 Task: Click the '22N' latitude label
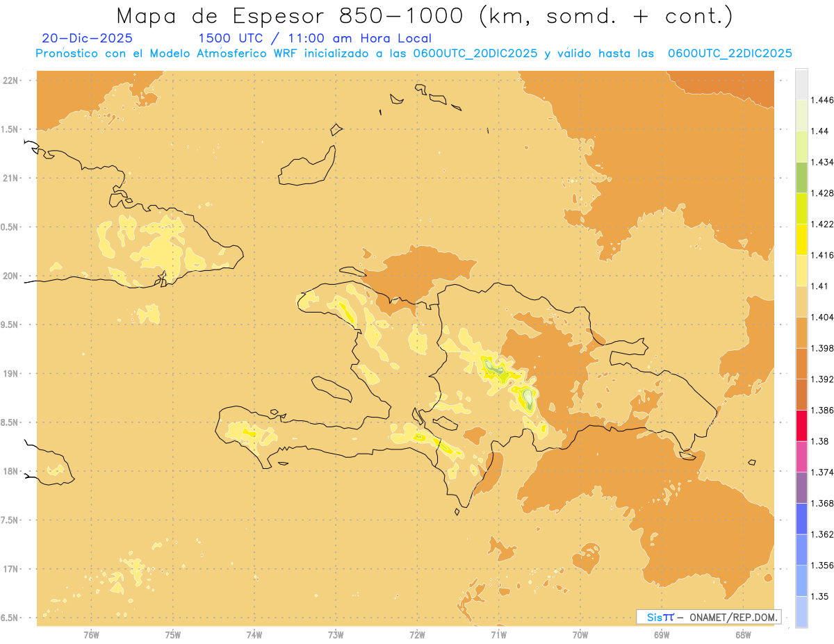(x=11, y=81)
